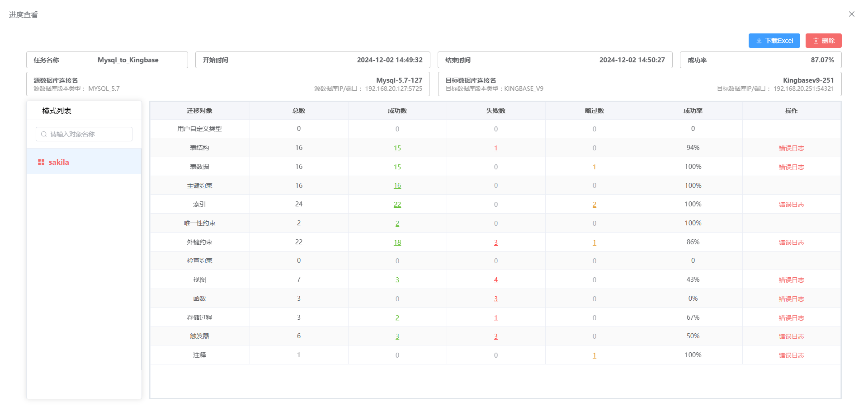Click failed count 4 in 视图 row
This screenshot has width=868, height=415.
click(x=496, y=280)
